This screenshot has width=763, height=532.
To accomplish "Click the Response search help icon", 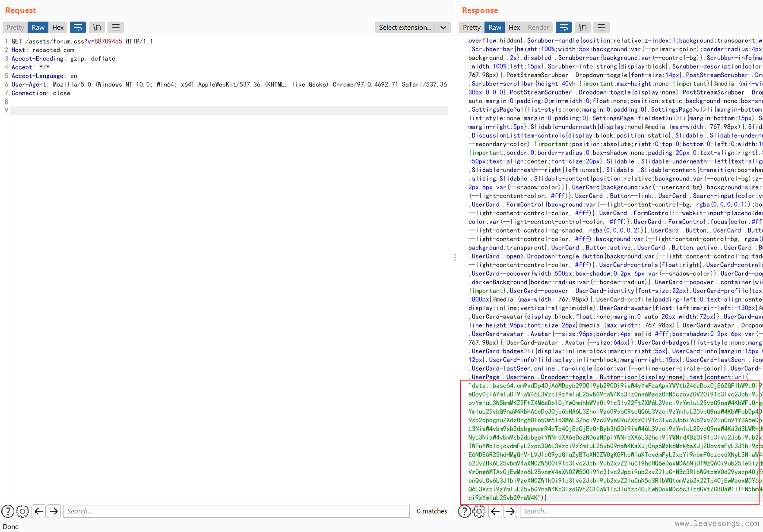I will [464, 511].
